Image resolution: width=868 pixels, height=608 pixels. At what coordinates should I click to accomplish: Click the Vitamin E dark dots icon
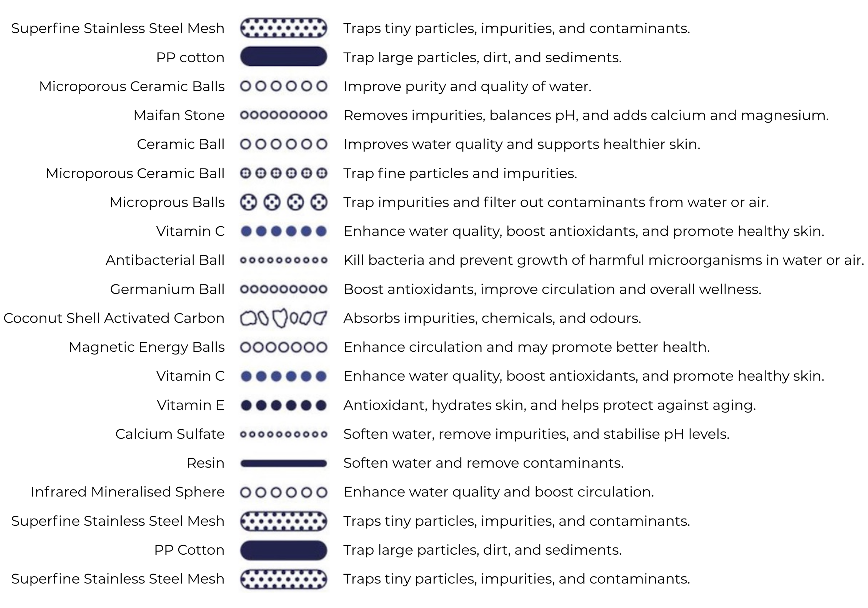point(284,405)
